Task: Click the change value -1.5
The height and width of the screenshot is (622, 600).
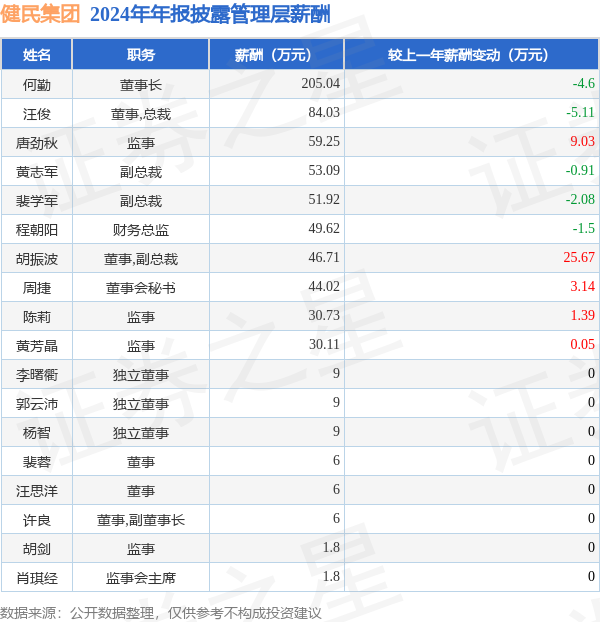Action: tap(583, 228)
